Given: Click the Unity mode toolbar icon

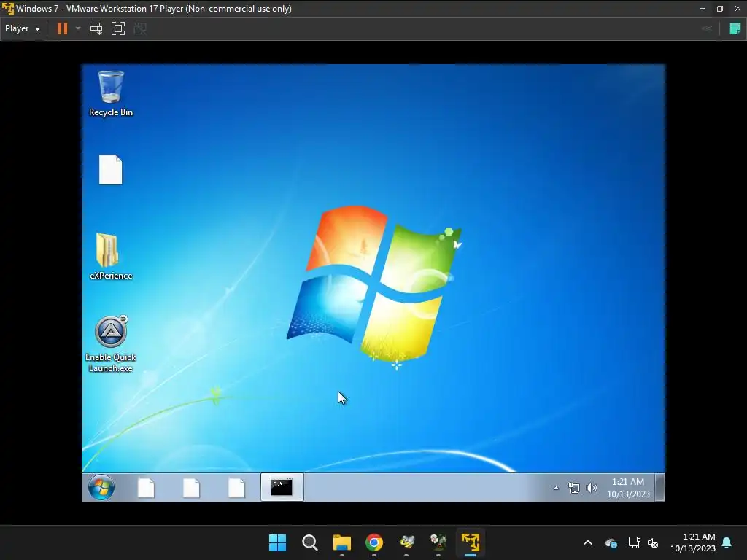Looking at the screenshot, I should [140, 28].
